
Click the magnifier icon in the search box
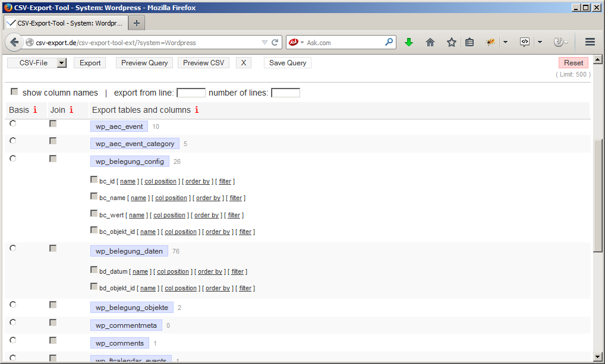pos(389,42)
